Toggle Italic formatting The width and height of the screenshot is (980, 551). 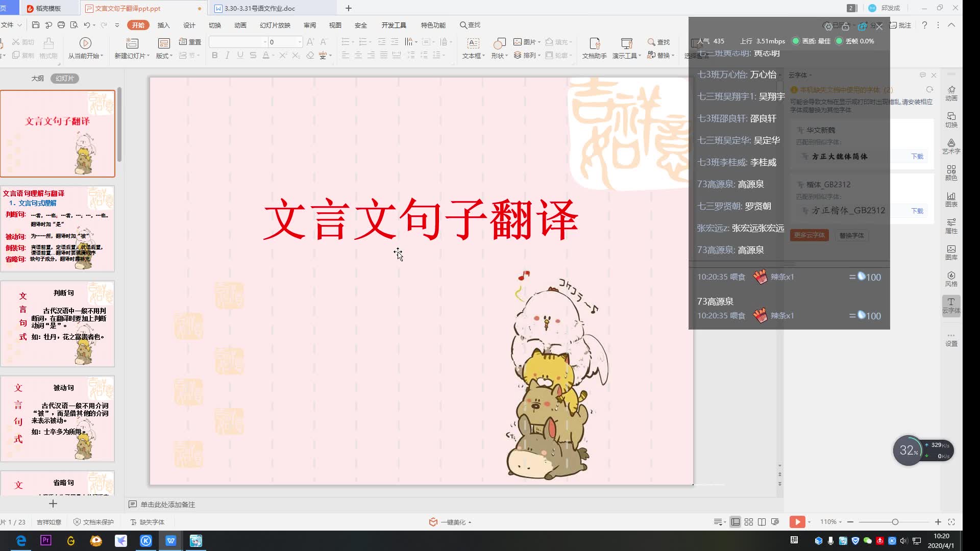pos(227,55)
